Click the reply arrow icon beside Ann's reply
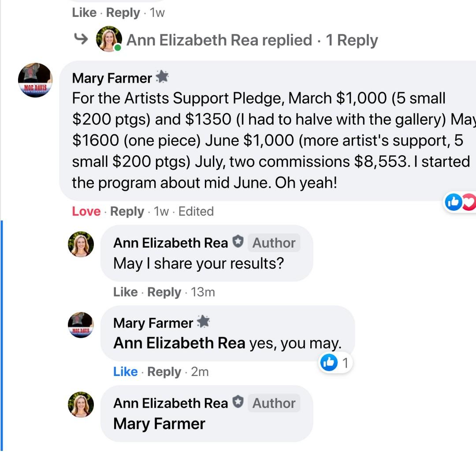476x476 pixels. pos(81,39)
